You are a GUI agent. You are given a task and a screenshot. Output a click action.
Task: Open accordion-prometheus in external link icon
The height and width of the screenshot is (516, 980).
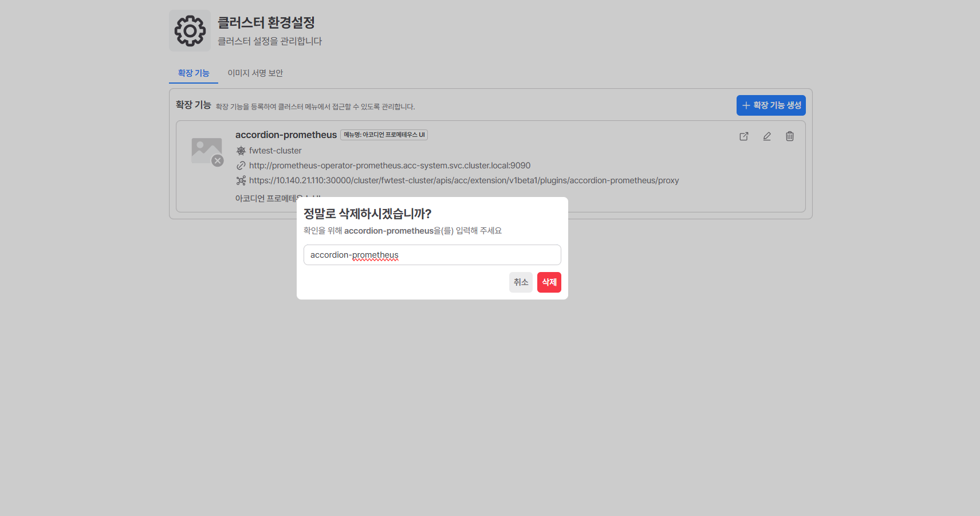[744, 136]
